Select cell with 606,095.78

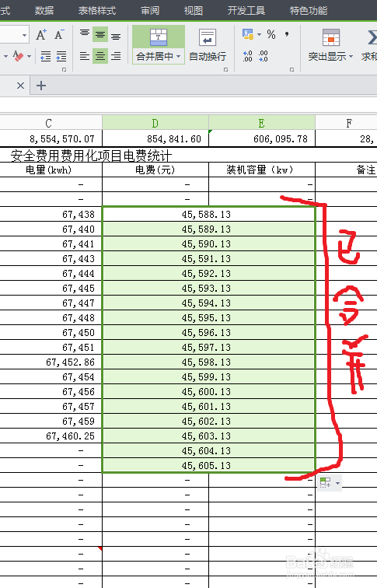coord(262,138)
